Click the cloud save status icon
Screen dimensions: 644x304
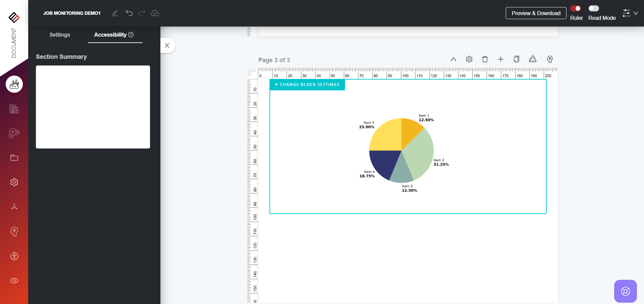[155, 13]
